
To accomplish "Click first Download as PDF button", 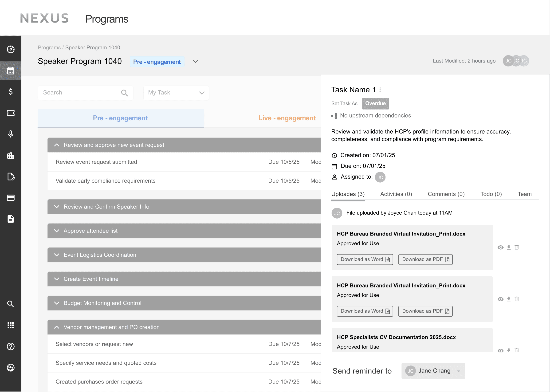I will click(425, 259).
